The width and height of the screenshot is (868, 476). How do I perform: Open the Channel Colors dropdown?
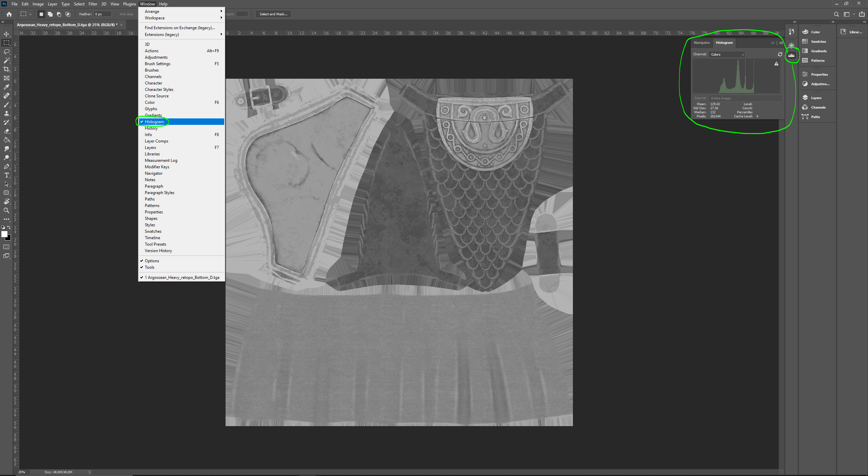727,54
